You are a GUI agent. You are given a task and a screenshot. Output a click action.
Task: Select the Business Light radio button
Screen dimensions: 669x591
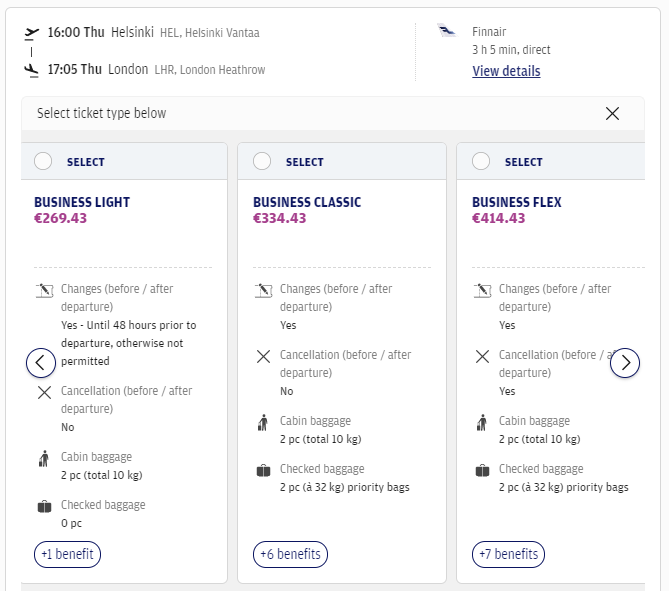coord(43,161)
